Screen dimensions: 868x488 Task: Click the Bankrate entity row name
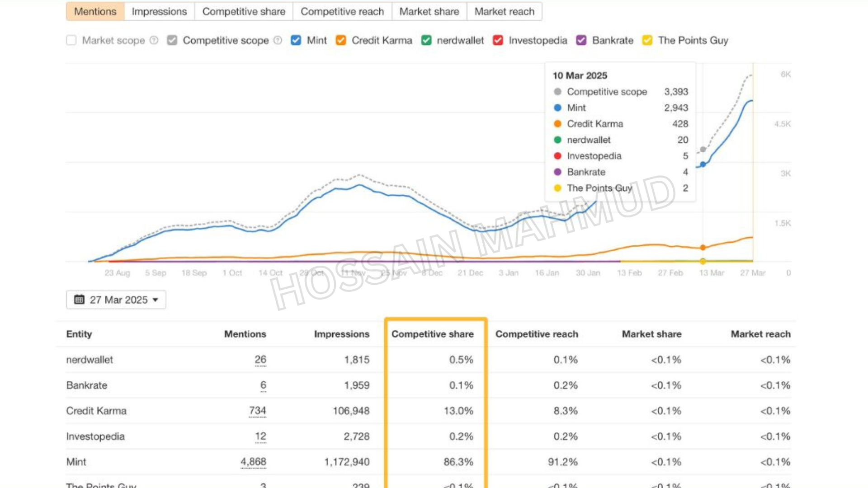(87, 385)
